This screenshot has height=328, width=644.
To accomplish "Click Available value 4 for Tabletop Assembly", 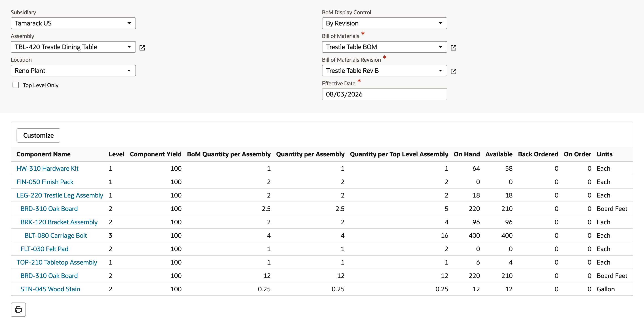I will 511,262.
